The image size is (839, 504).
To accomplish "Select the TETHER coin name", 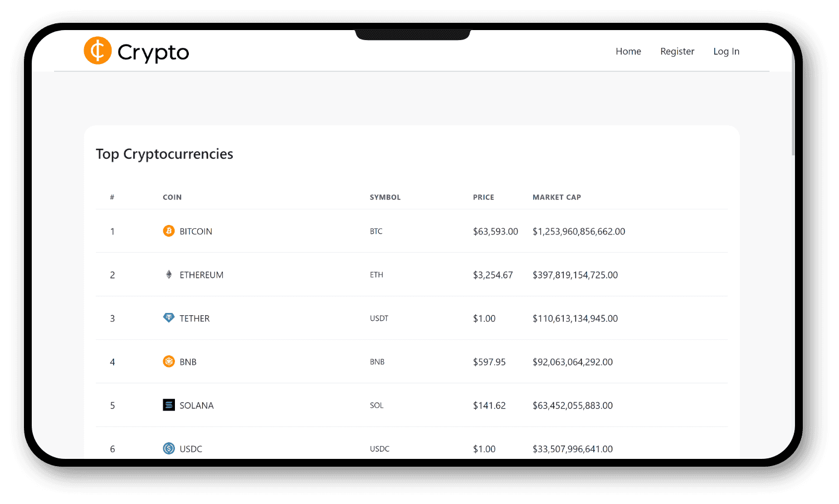I will pos(194,319).
